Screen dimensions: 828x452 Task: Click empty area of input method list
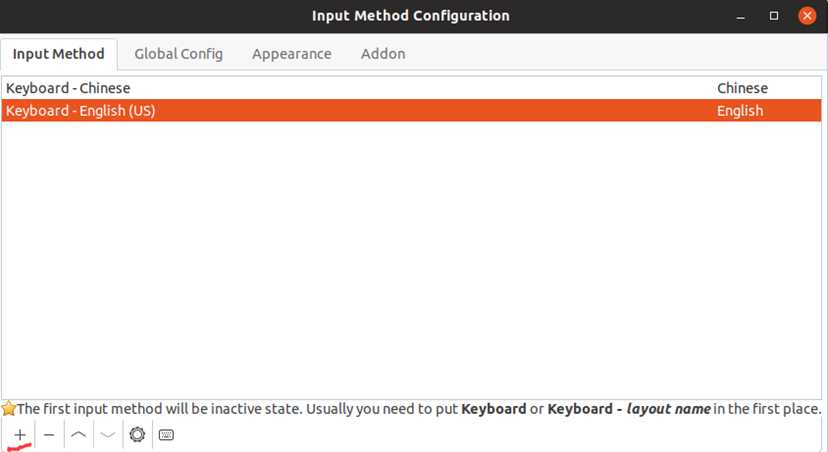411,259
